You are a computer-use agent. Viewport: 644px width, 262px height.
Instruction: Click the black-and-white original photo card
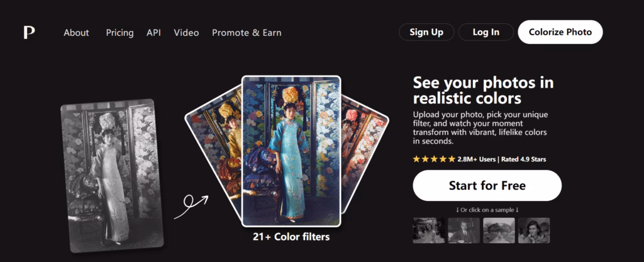click(111, 175)
